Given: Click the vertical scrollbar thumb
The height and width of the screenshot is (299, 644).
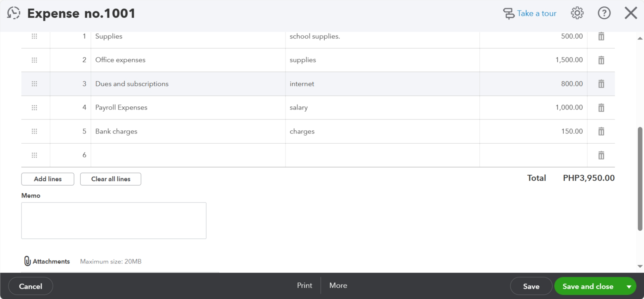Looking at the screenshot, I should pos(640,179).
